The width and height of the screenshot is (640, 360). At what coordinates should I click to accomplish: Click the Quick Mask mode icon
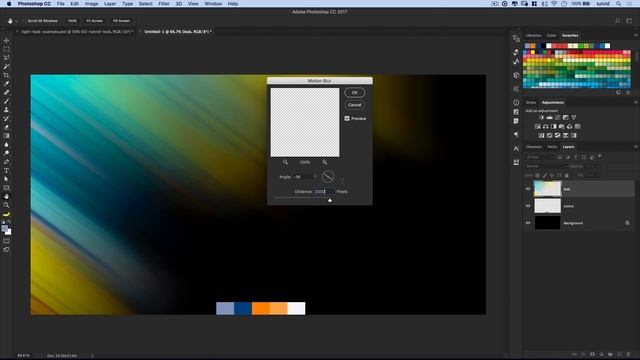coord(7,241)
